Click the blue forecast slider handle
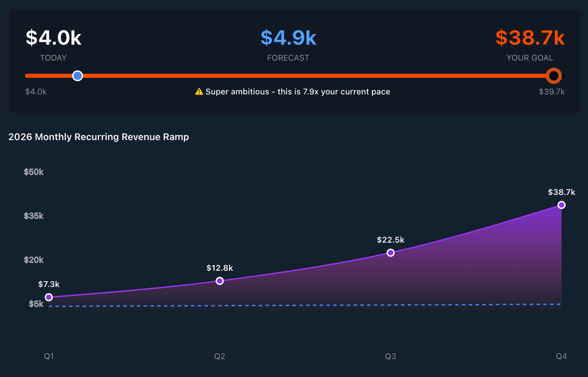The image size is (588, 377). pyautogui.click(x=77, y=76)
